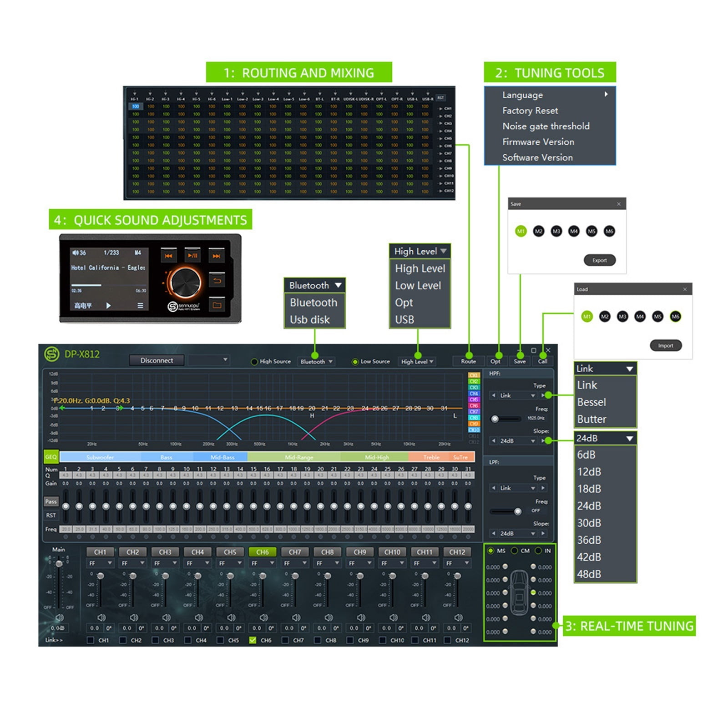Select Bessel in the filter type list
Image resolution: width=728 pixels, height=728 pixels.
pyautogui.click(x=605, y=402)
